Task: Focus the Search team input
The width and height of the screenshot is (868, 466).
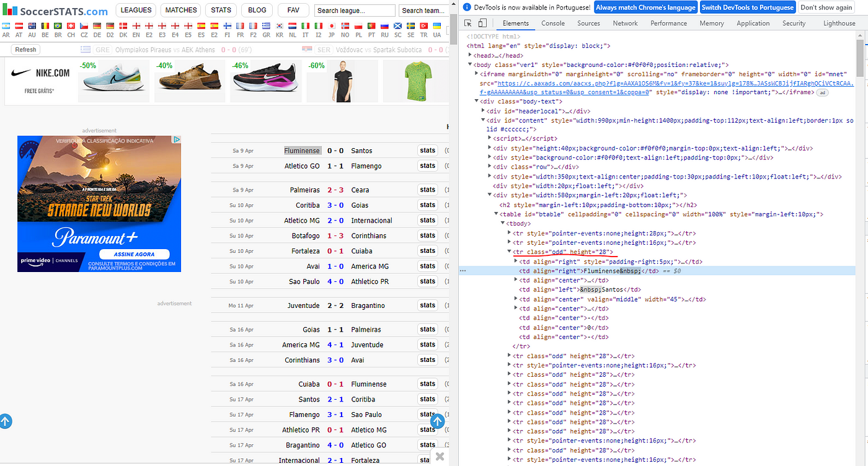Action: point(423,11)
